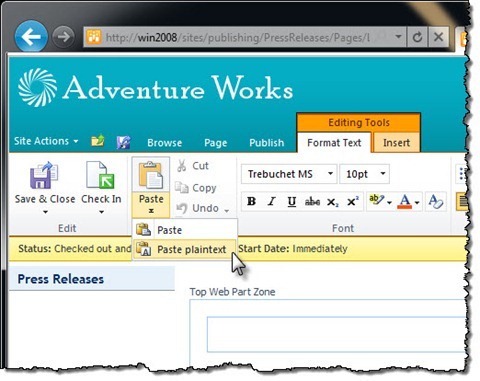
Task: Click the Press Releases navigation heading
Action: point(60,279)
